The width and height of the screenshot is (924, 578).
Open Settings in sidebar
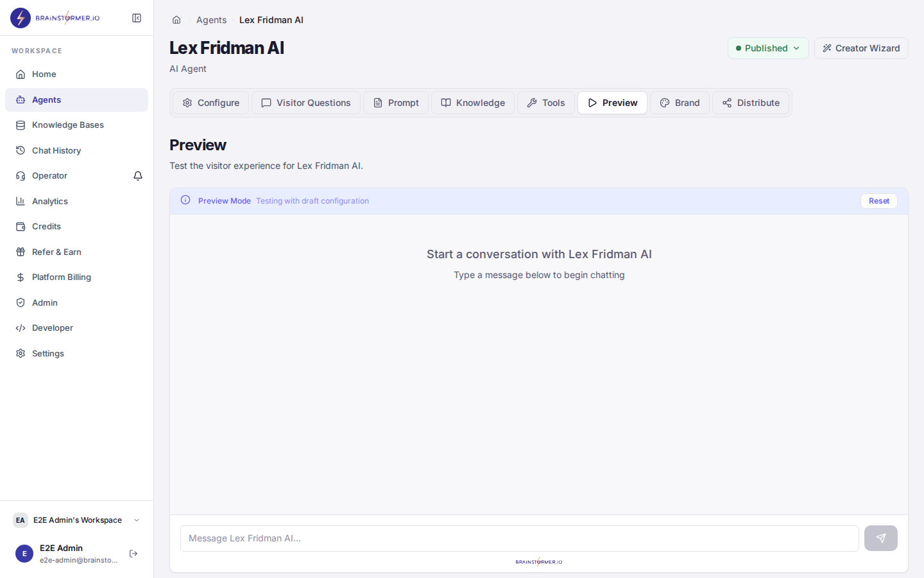click(76, 353)
